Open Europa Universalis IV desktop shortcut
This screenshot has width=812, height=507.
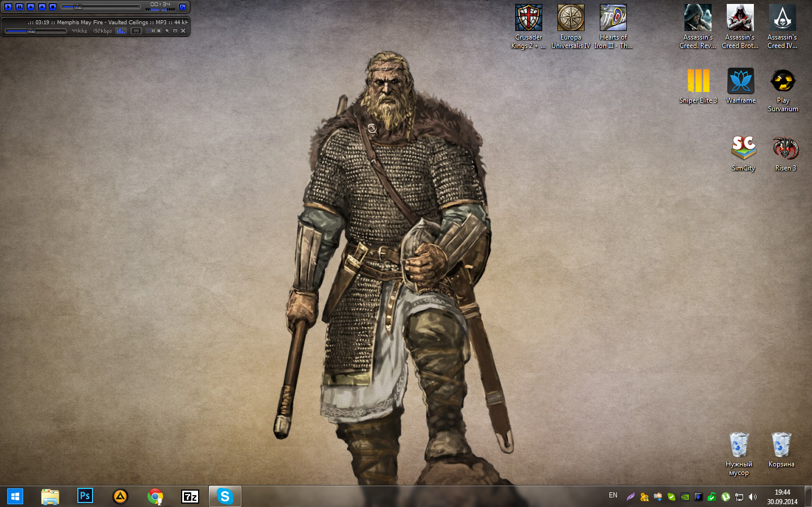click(x=571, y=27)
